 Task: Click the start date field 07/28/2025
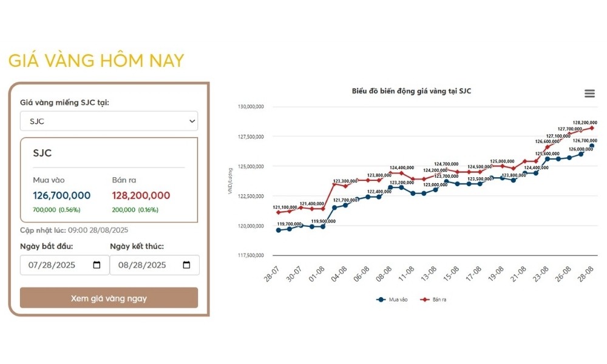(x=55, y=265)
